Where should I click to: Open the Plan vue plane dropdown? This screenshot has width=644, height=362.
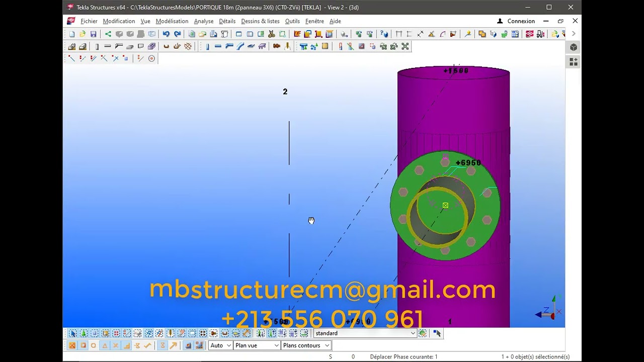point(257,345)
